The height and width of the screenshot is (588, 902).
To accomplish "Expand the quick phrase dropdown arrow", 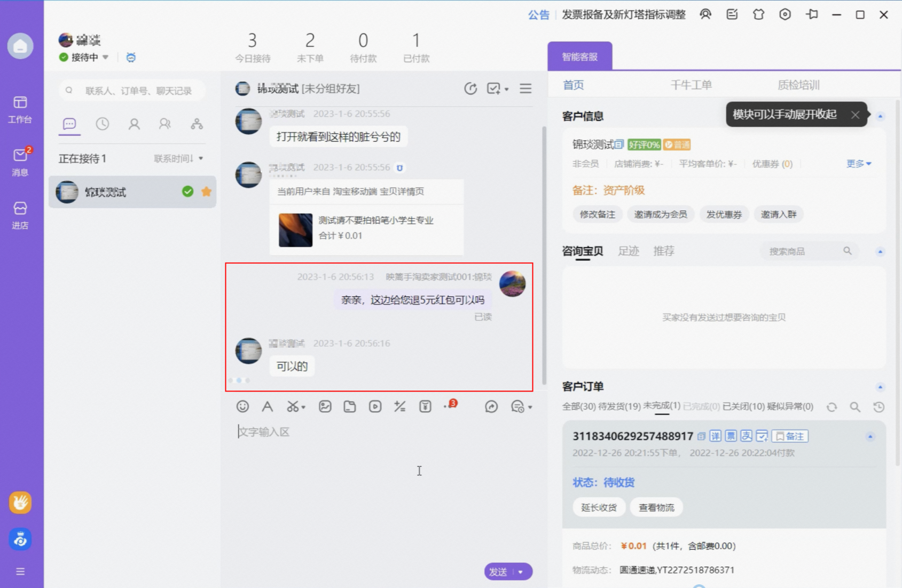I will coord(530,407).
